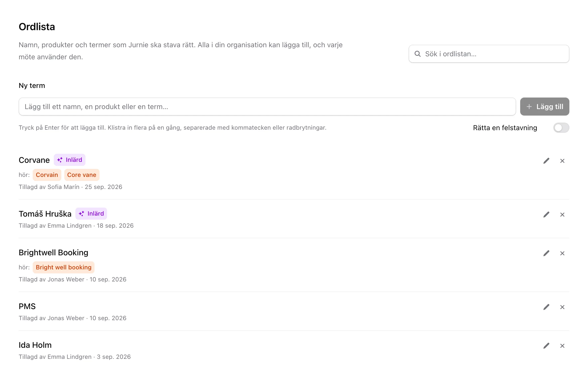Screen dimensions: 588x389
Task: Edit the Brightwell Booking term
Action: [x=546, y=253]
